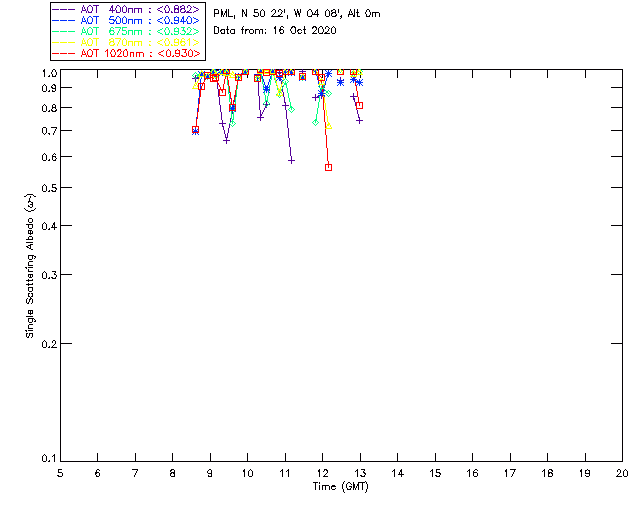Click the 'Data from: 16 Oct 2020' text
The width and height of the screenshot is (640, 512).
tap(275, 31)
